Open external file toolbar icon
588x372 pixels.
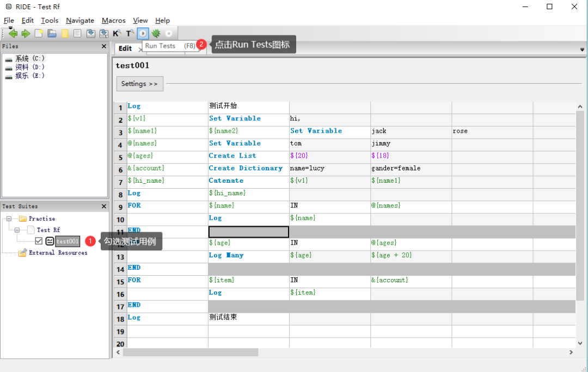coord(77,33)
